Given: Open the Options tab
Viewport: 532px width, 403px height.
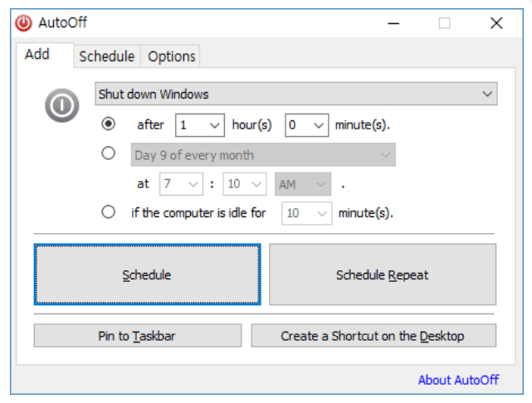Looking at the screenshot, I should (x=172, y=56).
